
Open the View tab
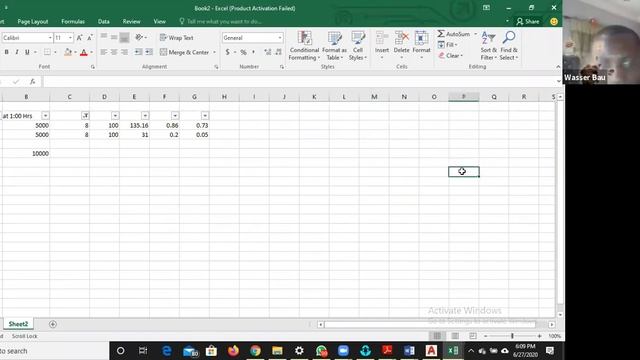click(160, 21)
